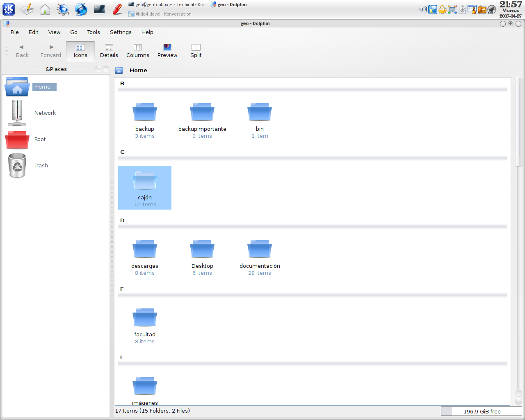Click the clock showing 21:57
525x420 pixels.
[x=511, y=5]
